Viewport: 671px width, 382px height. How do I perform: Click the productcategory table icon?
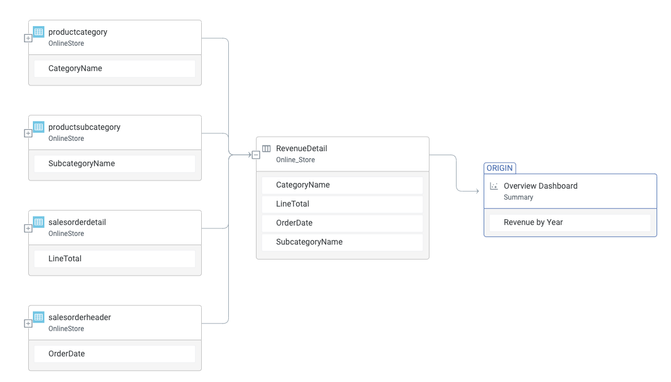(x=39, y=32)
